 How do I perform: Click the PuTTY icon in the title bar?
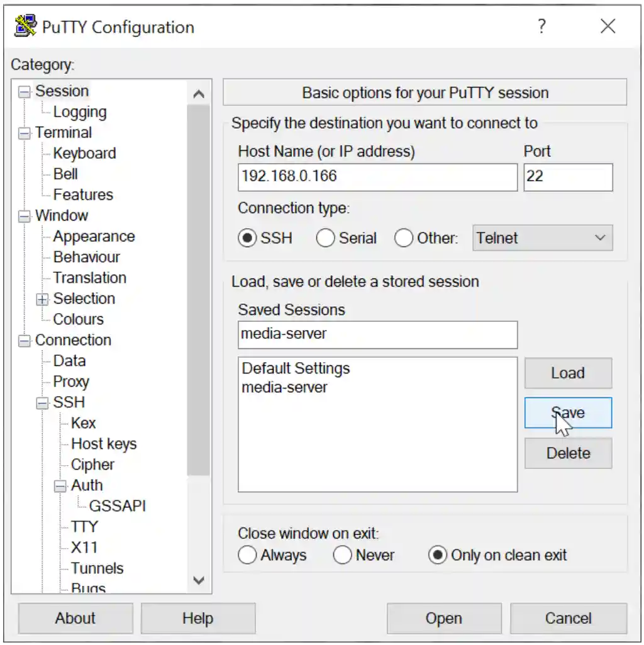(x=25, y=26)
